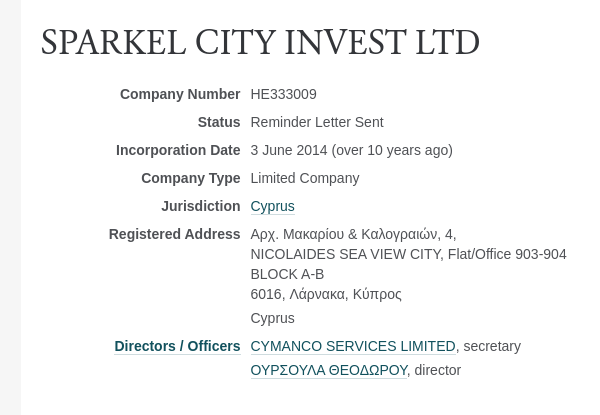Click the Jurisdiction label
600x415 pixels.
click(x=200, y=206)
